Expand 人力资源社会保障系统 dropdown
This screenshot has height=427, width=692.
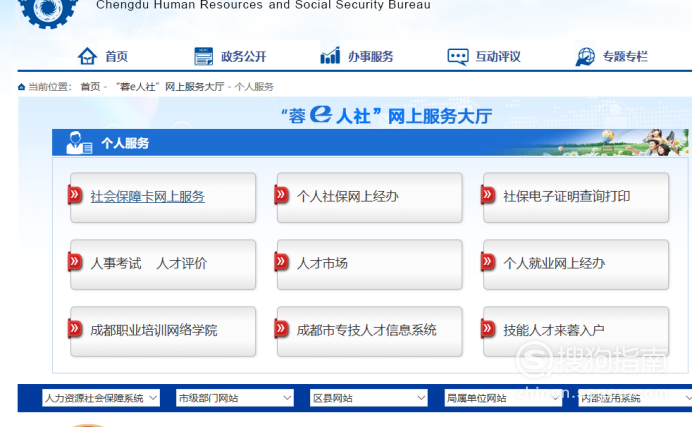101,398
